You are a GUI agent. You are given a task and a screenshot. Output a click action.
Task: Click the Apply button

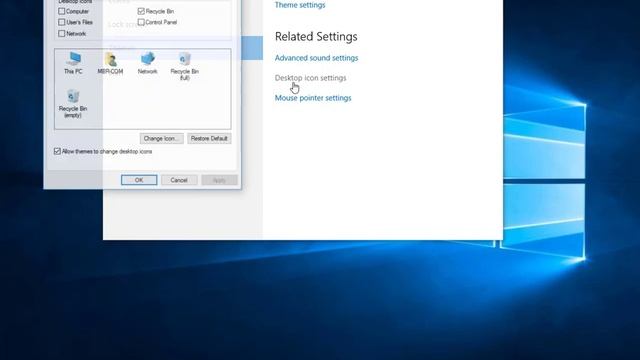coord(219,180)
